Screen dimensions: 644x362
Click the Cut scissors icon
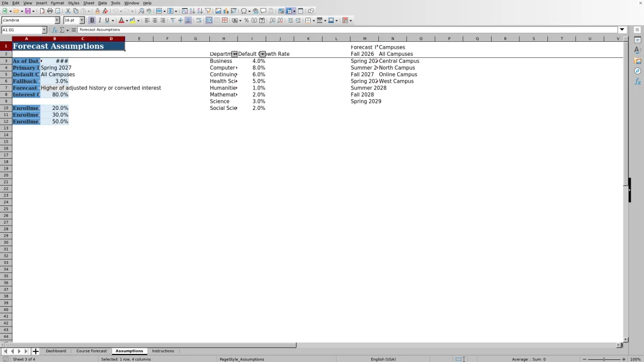click(x=68, y=11)
